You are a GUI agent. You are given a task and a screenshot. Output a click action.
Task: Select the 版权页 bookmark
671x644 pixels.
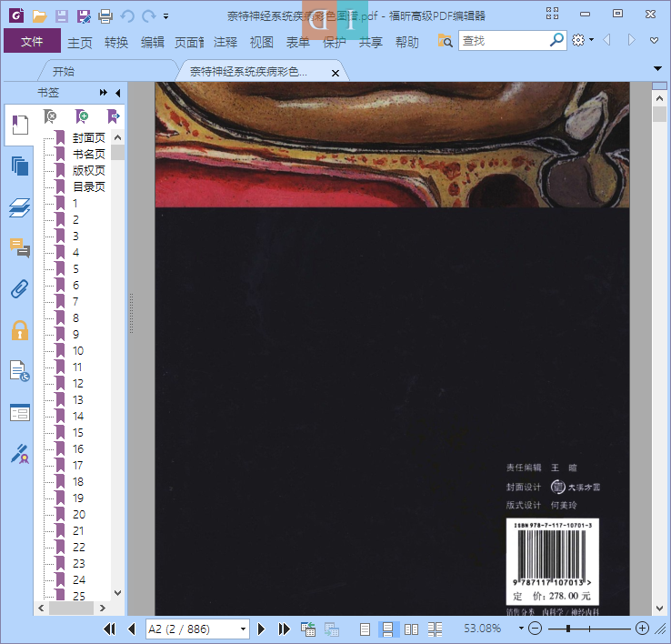pyautogui.click(x=88, y=170)
